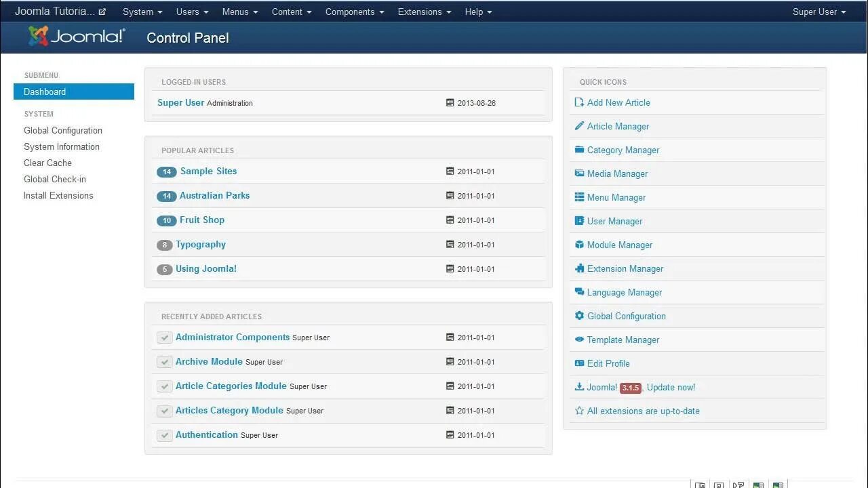Open the Extensions menu
Screen dimensions: 868x488
[x=424, y=12]
